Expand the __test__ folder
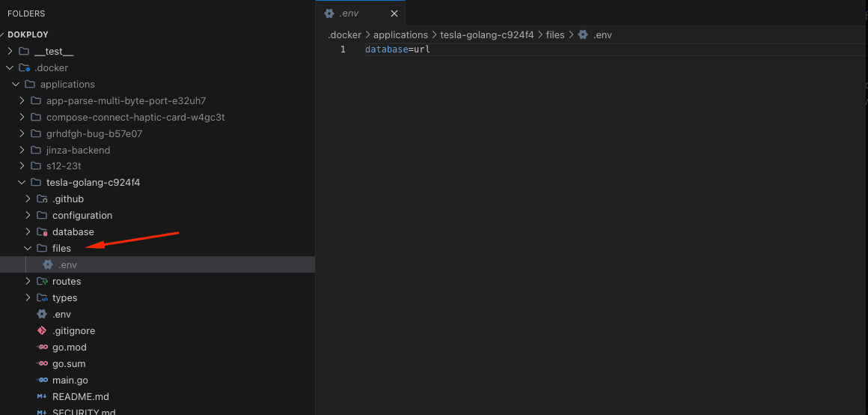Viewport: 868px width, 415px height. tap(10, 52)
